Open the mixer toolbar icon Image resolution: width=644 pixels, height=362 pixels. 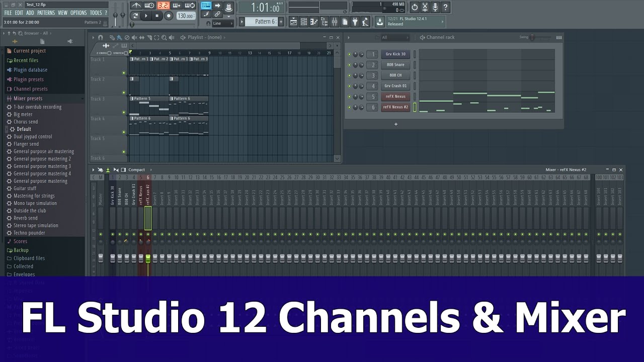pos(335,22)
